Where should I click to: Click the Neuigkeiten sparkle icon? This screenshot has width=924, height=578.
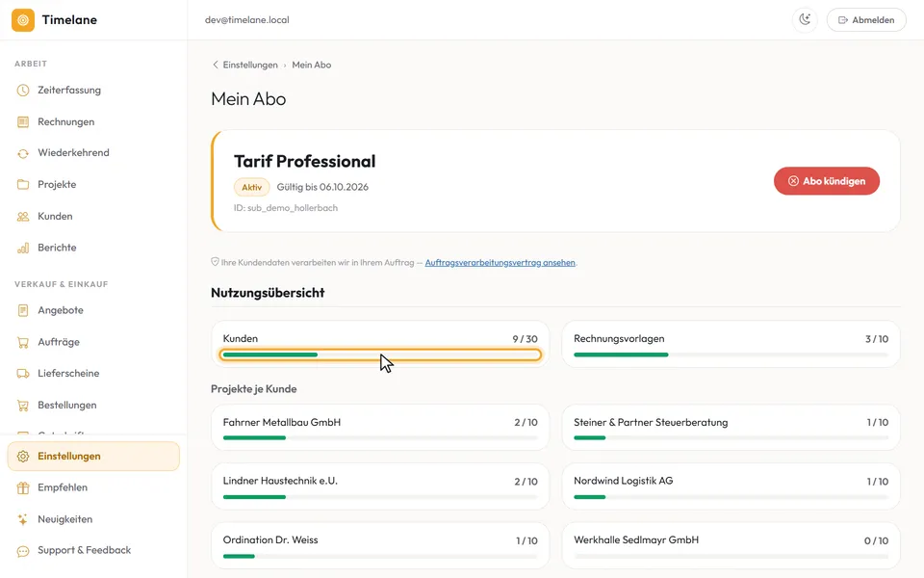[x=23, y=519]
